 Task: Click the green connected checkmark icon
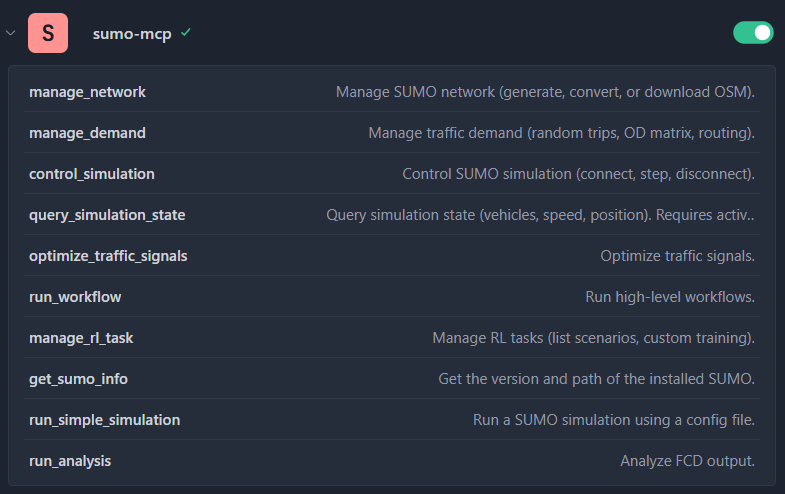coord(186,33)
